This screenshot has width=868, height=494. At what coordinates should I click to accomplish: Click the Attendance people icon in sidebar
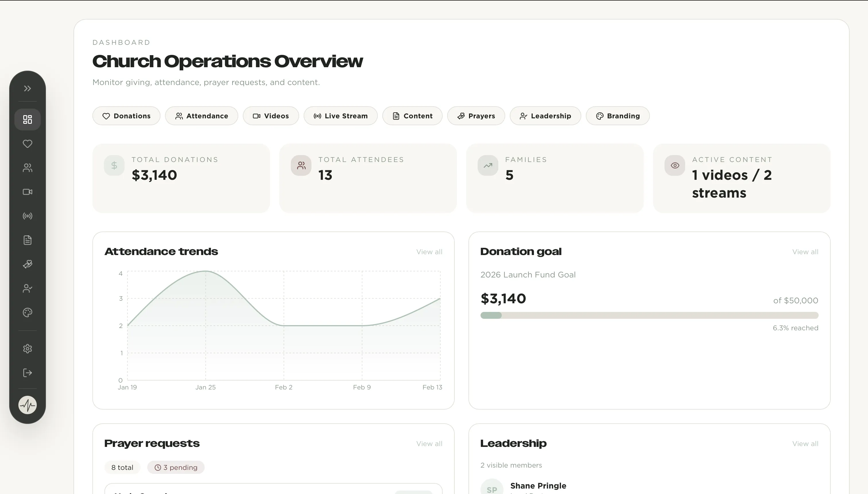[28, 168]
